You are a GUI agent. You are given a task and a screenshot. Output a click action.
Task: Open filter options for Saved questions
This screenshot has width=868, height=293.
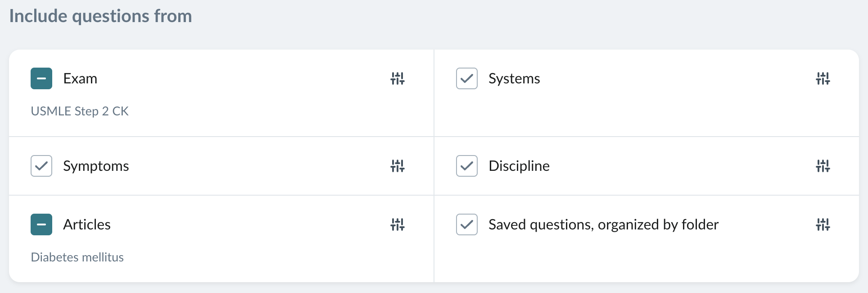coord(823,224)
